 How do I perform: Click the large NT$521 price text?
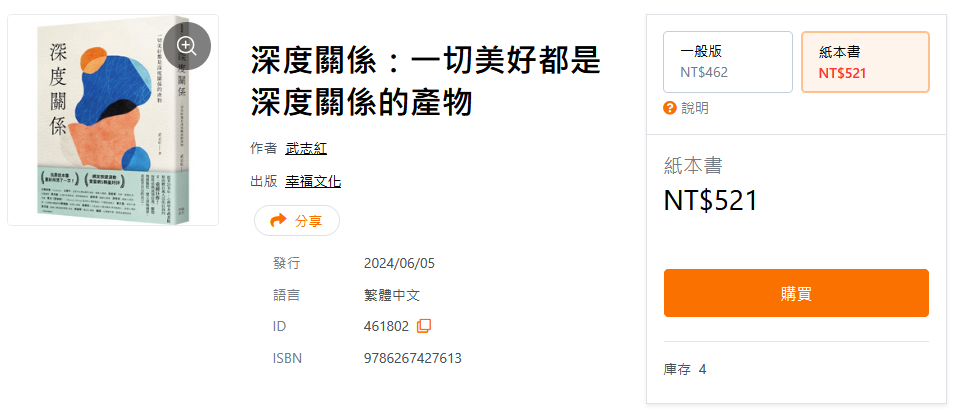pos(710,201)
